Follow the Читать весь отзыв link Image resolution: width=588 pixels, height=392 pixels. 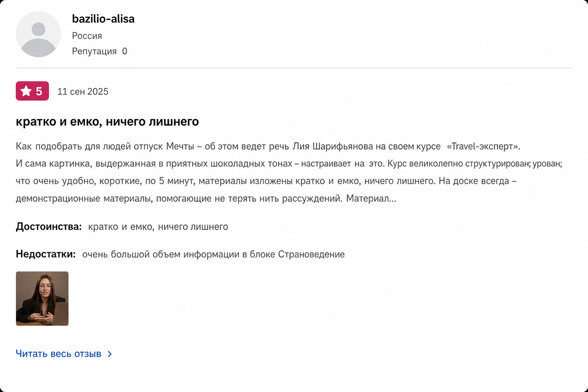click(59, 354)
